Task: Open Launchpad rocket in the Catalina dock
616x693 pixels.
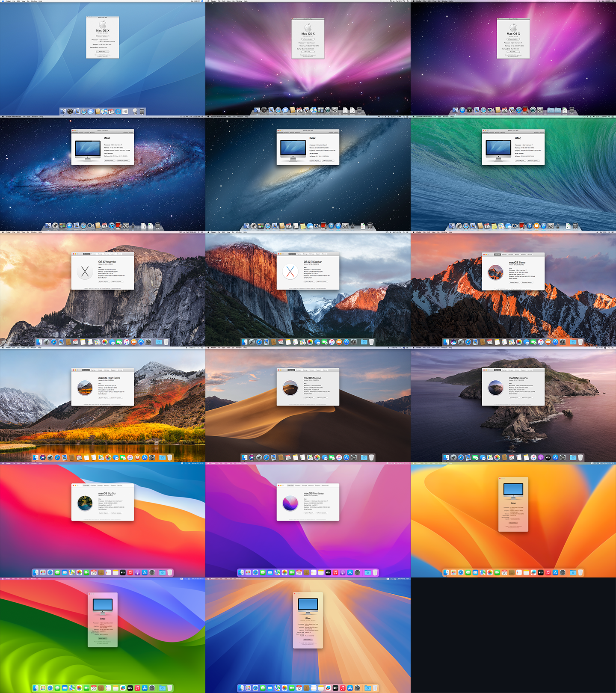Action: point(453,457)
